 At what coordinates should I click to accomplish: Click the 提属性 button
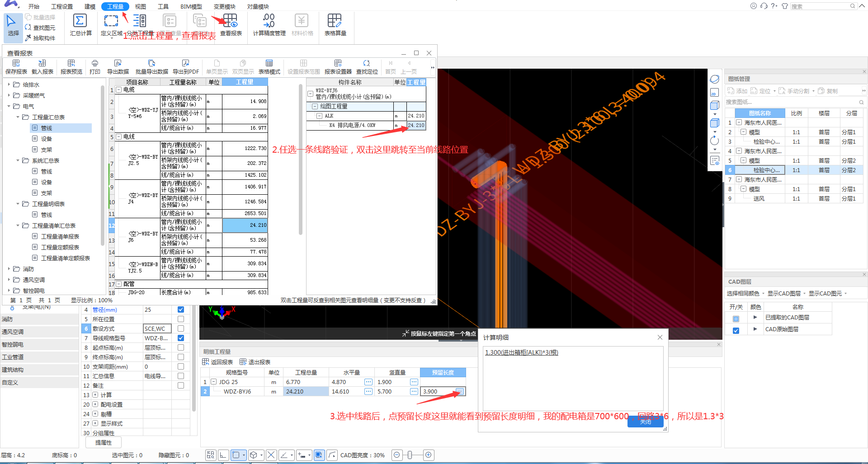104,442
